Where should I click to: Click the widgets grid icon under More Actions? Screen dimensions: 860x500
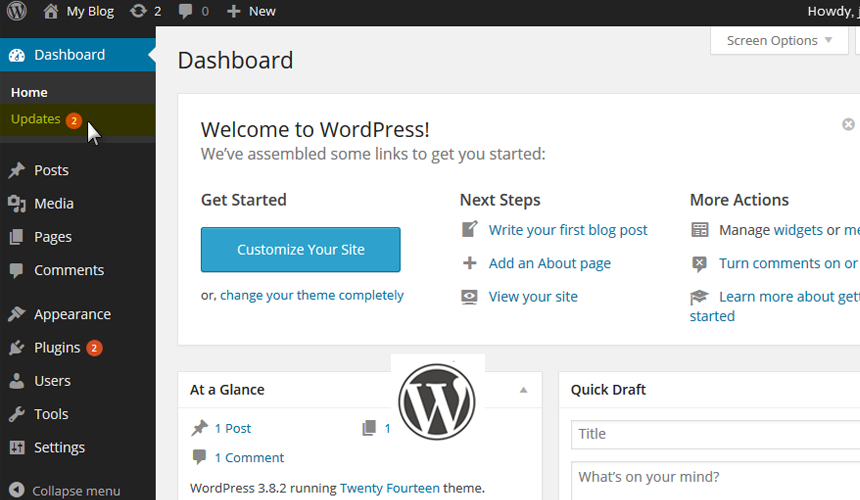click(x=700, y=230)
